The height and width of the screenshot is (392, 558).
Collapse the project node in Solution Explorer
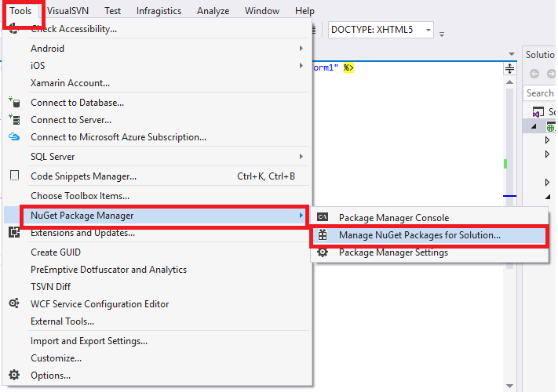tap(534, 127)
